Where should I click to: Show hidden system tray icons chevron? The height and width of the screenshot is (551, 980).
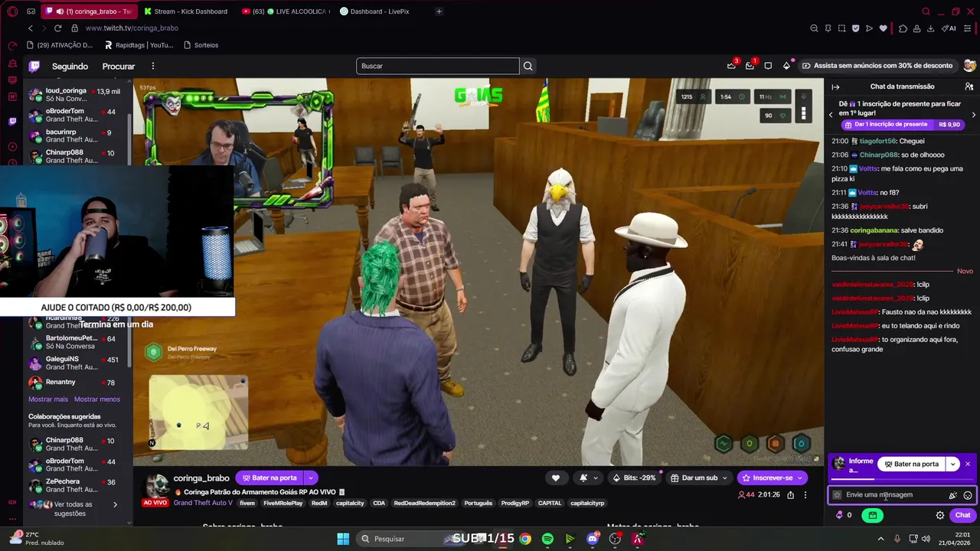point(880,539)
